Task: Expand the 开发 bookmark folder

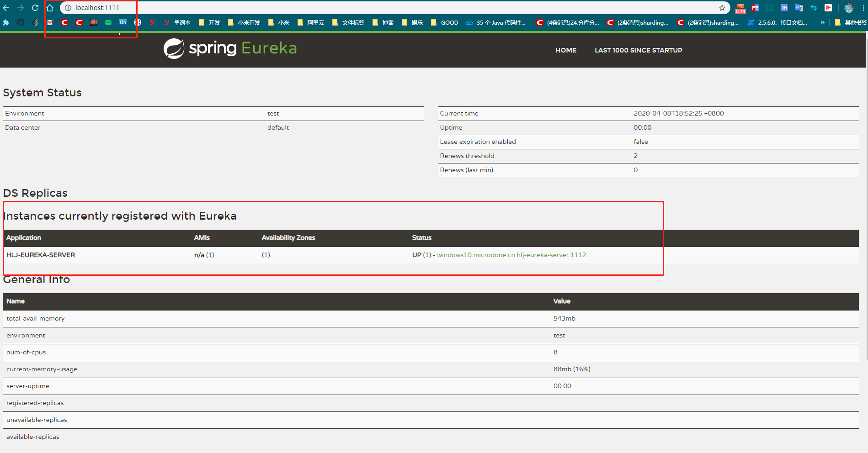Action: point(209,22)
